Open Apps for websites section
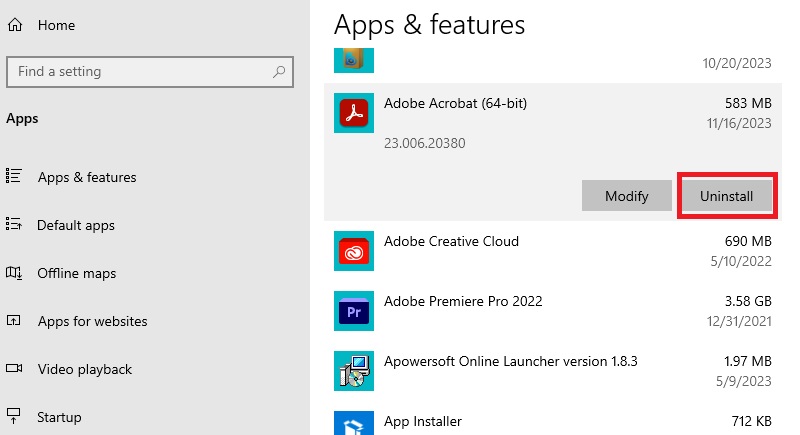 click(x=92, y=321)
